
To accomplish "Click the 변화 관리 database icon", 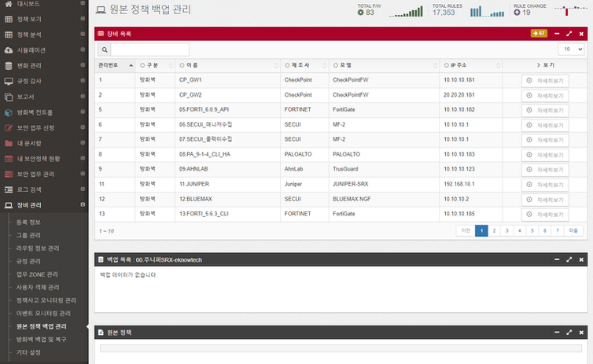I will coord(9,66).
